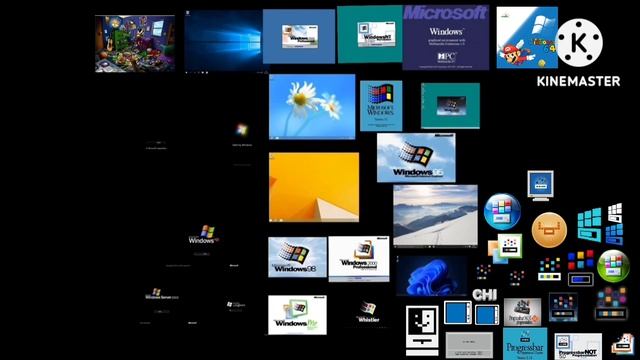
Task: Select the smaller blue screen window icon
Action: 487,315
